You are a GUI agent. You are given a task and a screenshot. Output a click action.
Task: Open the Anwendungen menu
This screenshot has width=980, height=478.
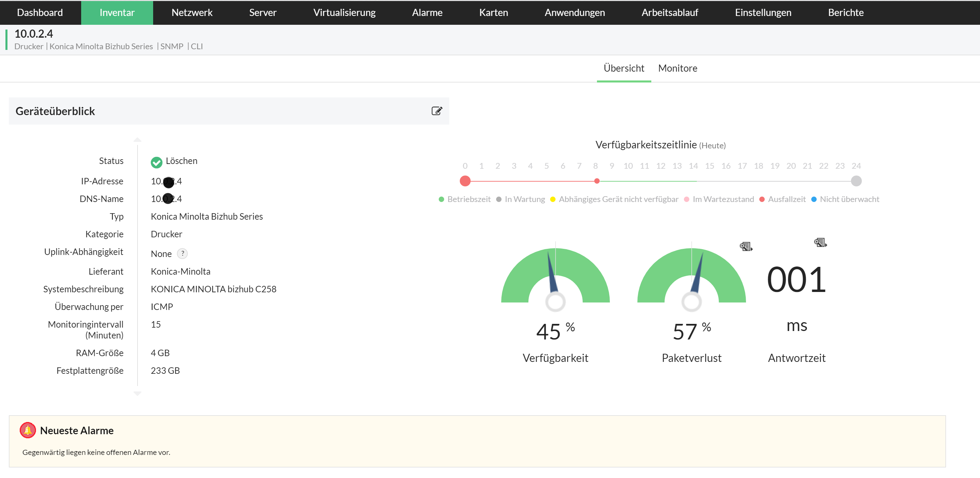tap(575, 13)
